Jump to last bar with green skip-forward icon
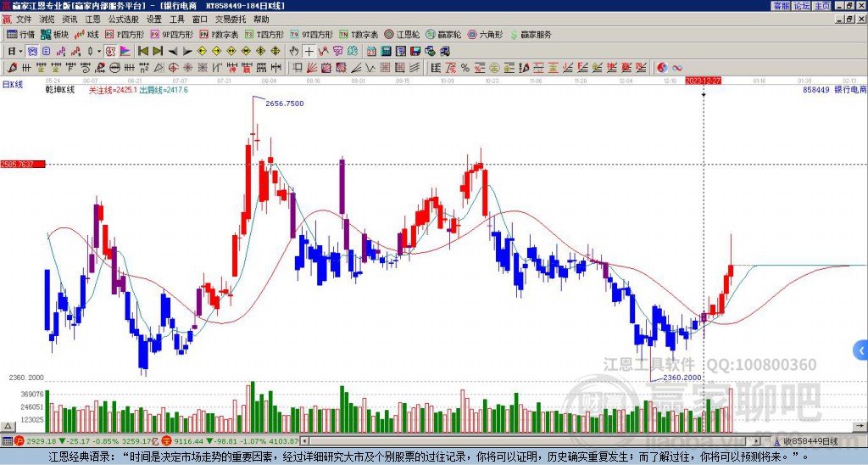 [158, 52]
